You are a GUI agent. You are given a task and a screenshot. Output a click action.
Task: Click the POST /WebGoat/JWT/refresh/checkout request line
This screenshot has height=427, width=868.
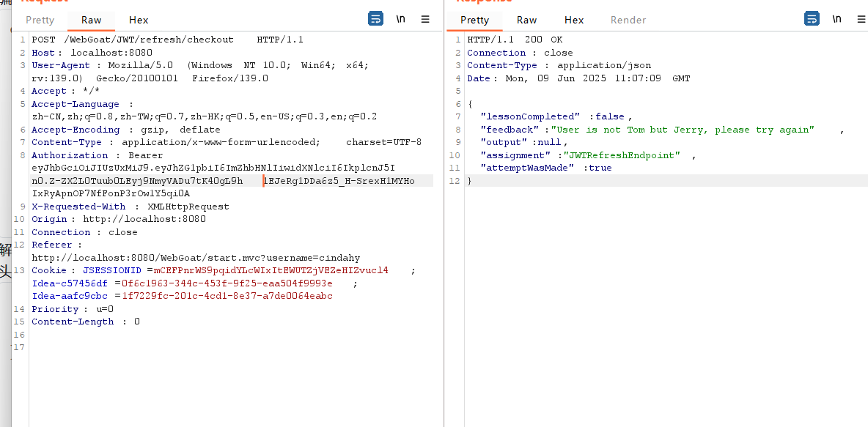(x=132, y=40)
